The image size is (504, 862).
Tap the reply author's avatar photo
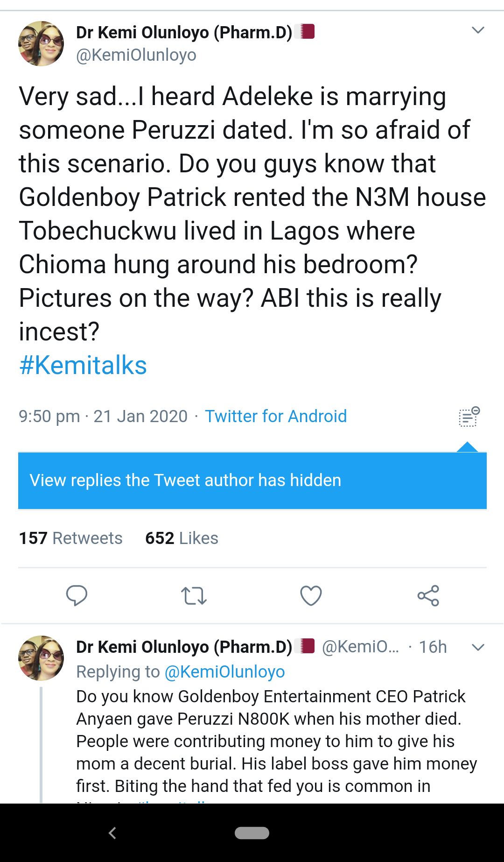tap(41, 658)
